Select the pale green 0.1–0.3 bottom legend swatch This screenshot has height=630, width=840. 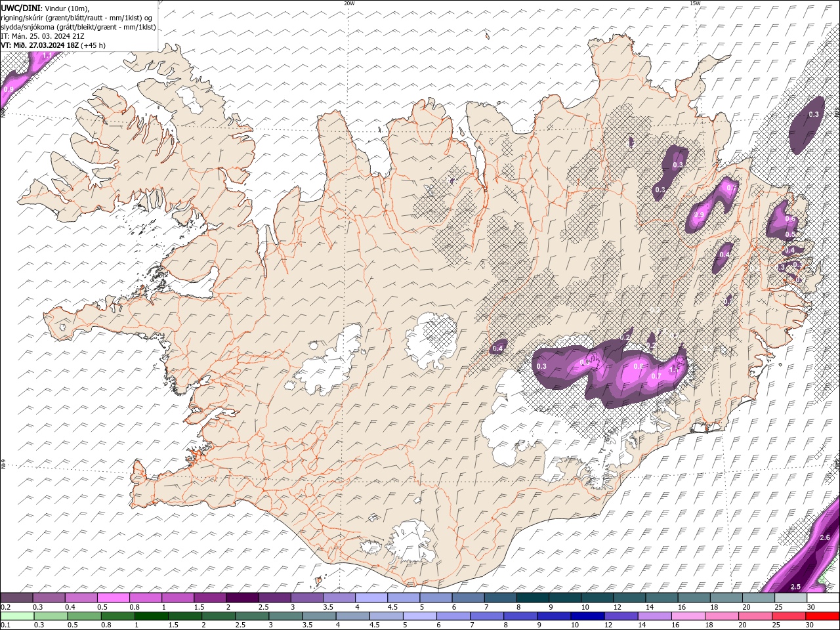(17, 616)
